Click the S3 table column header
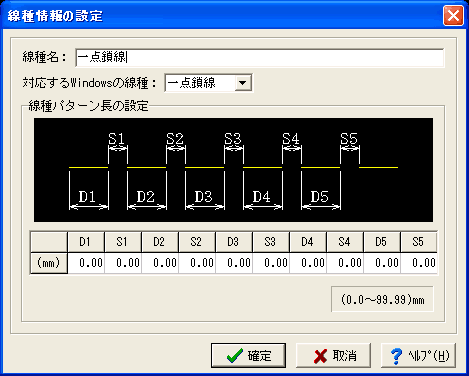The image size is (469, 376). (x=271, y=242)
